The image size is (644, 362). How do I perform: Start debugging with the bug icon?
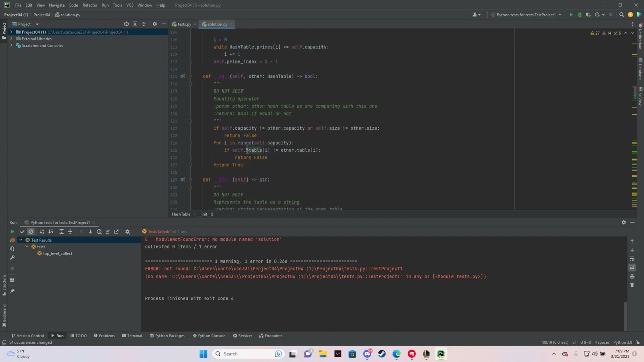click(x=580, y=15)
